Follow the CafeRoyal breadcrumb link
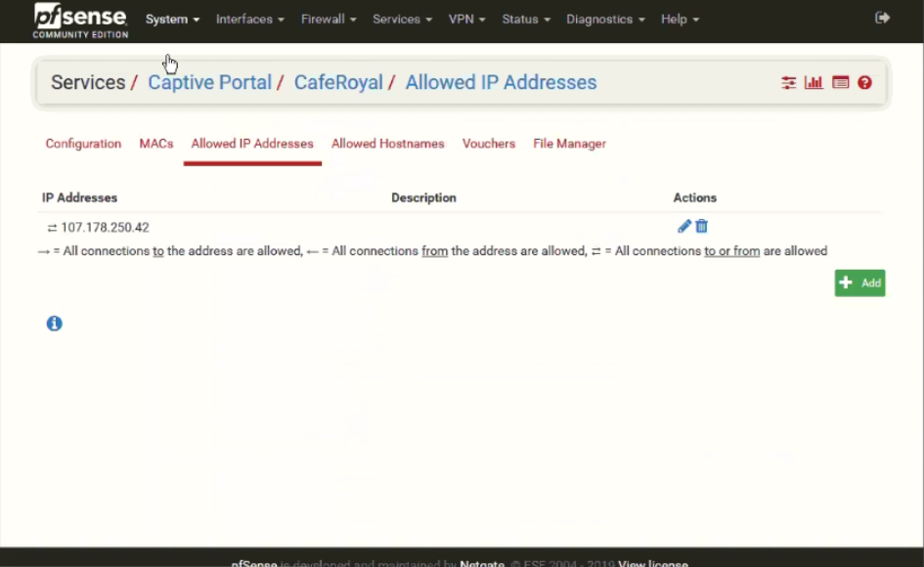 point(338,83)
